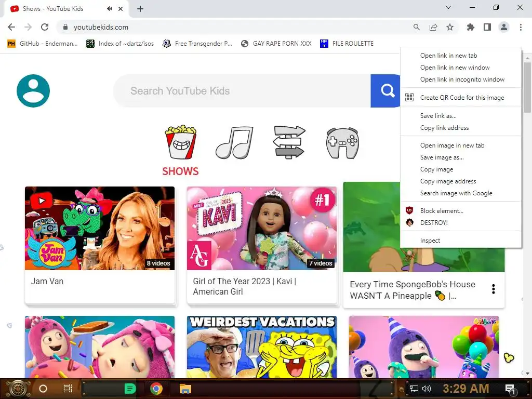The width and height of the screenshot is (532, 399).
Task: Open Girl of The Year 2023 Kavi title
Action: click(x=245, y=286)
